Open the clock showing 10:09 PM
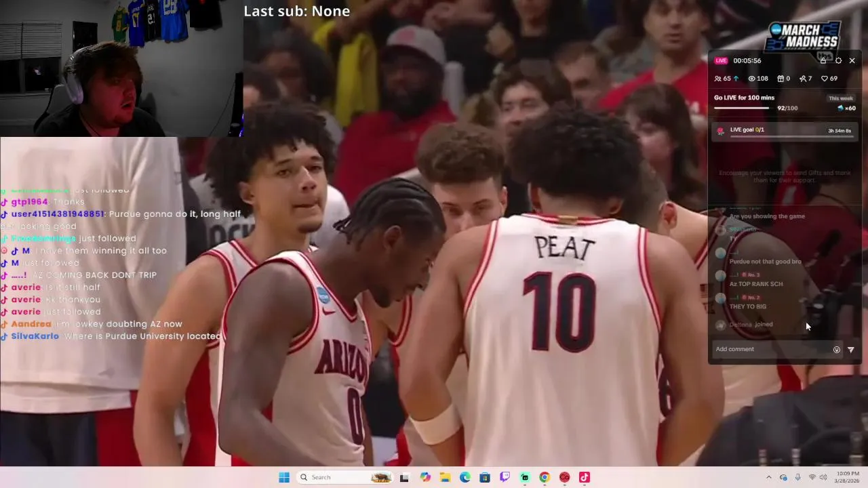 (848, 477)
